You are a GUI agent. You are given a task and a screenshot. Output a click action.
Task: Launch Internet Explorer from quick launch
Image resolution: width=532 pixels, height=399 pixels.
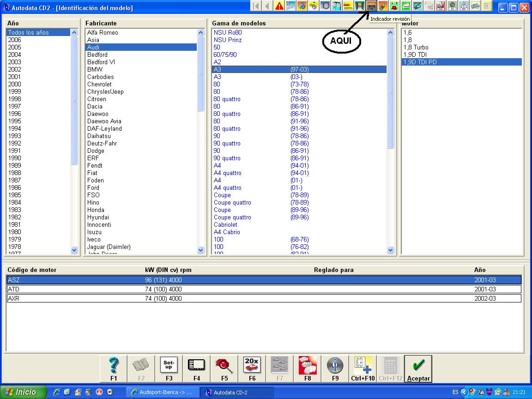(57, 392)
